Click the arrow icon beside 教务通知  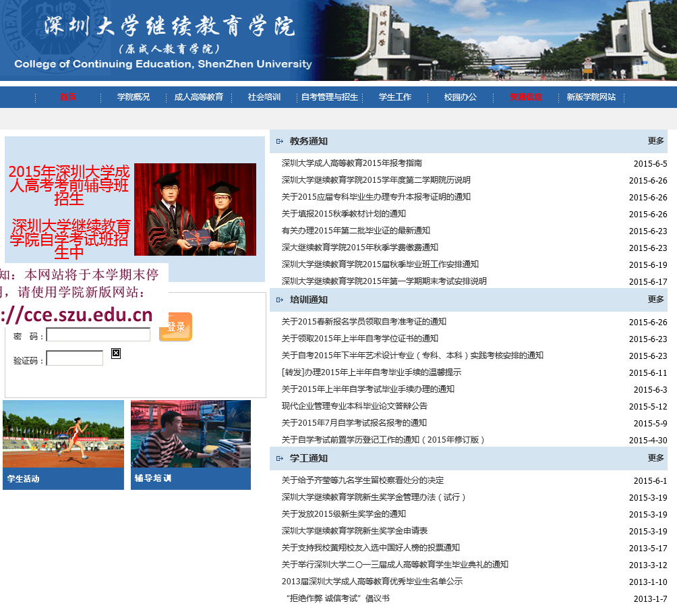[x=280, y=141]
